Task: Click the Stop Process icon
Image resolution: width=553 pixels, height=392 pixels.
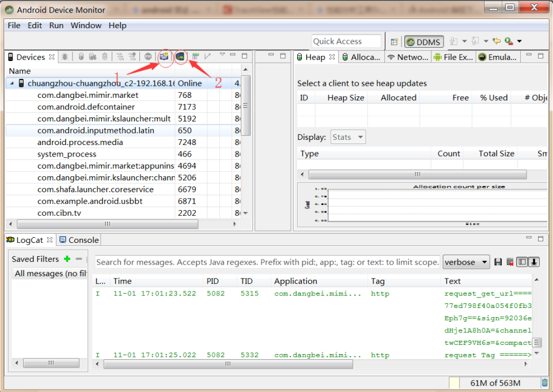Action: [148, 56]
